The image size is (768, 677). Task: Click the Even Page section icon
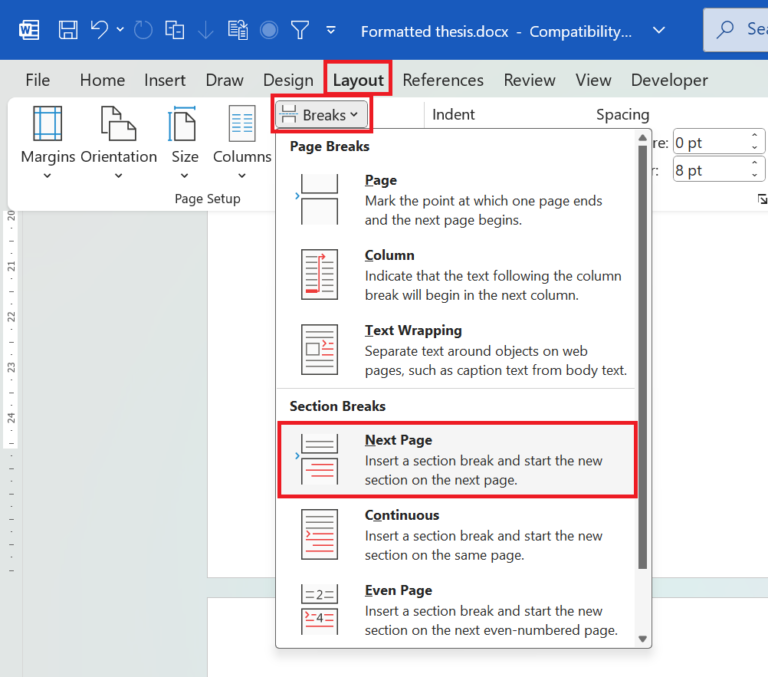[319, 609]
